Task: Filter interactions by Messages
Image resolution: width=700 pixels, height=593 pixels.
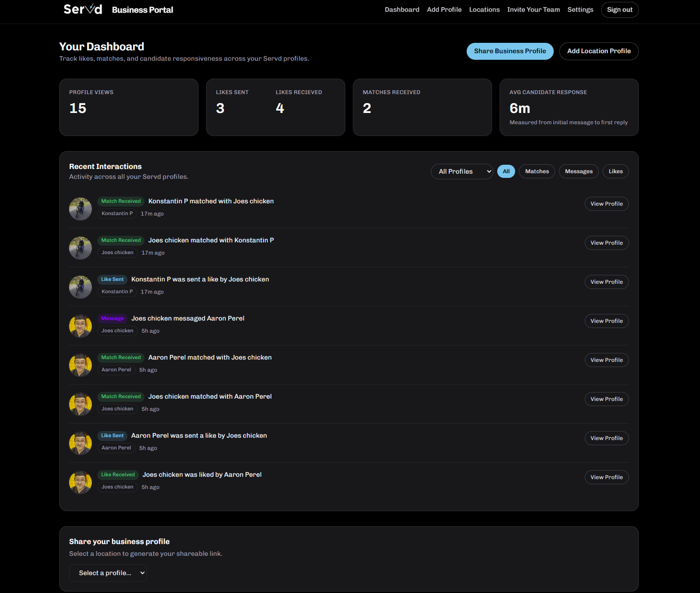Action: pos(579,172)
